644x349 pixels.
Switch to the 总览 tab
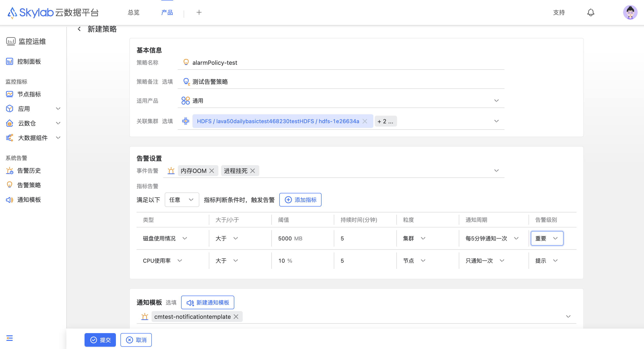pos(133,12)
